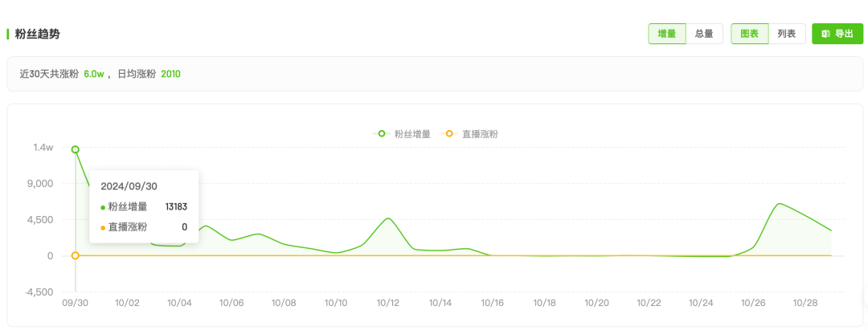Click the 10/12 peak on the green line
This screenshot has height=330, width=868.
[x=388, y=218]
